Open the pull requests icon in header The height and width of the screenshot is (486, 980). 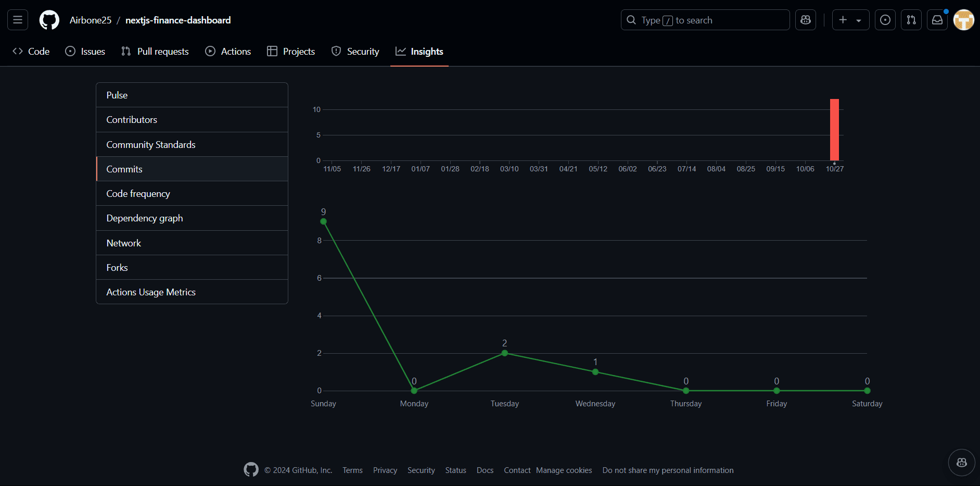(911, 20)
